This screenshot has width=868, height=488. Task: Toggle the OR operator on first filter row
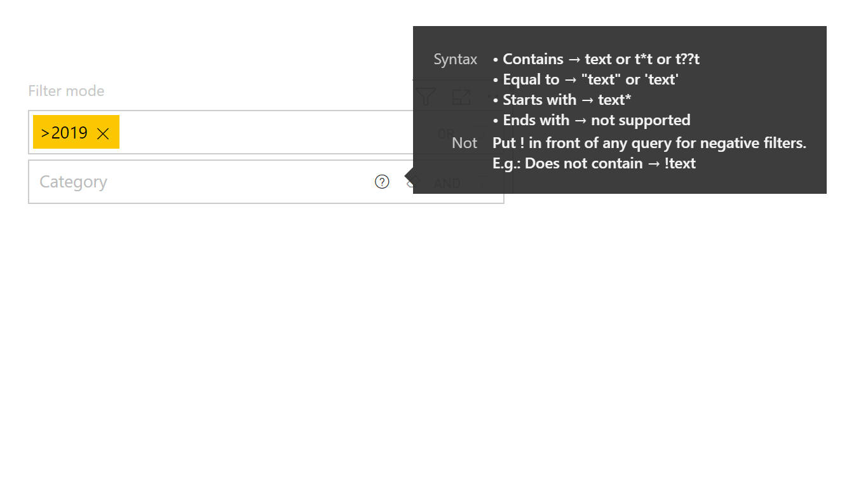[447, 134]
